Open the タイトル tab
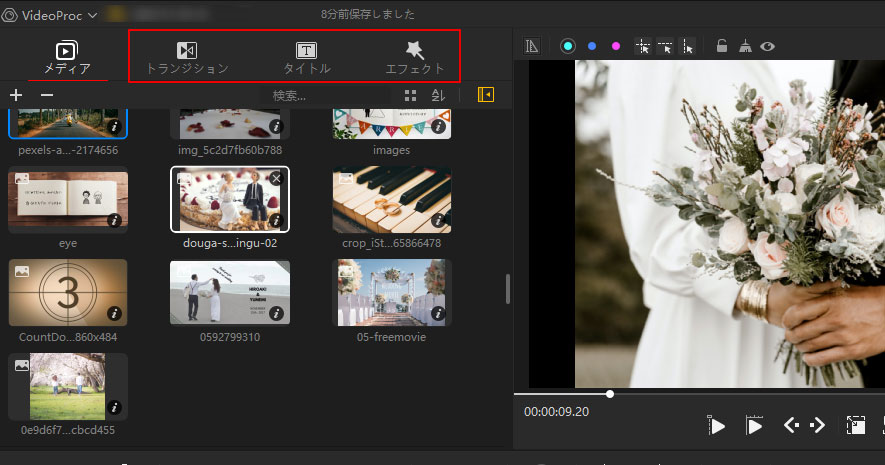This screenshot has height=465, width=885. [306, 58]
